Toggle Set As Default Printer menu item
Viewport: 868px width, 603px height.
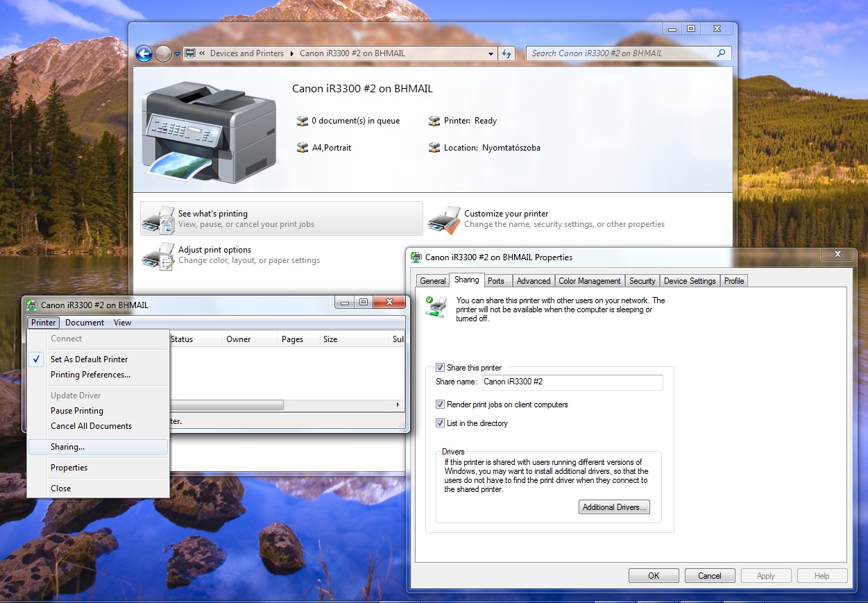tap(98, 359)
